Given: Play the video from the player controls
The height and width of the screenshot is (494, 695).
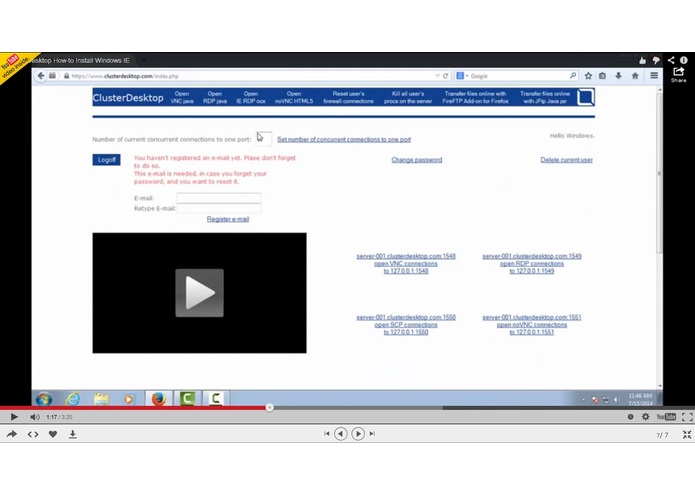Looking at the screenshot, I should (x=14, y=416).
